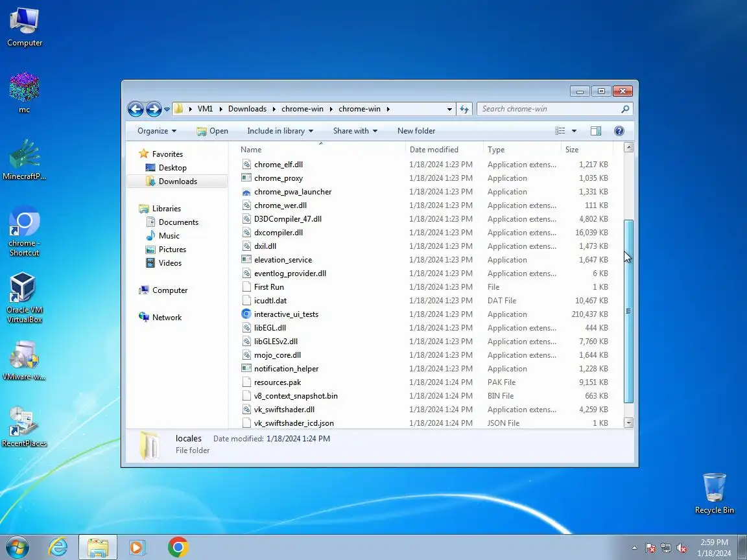Open the address bar history dropdown
Viewport: 747px width, 560px height.
tap(449, 109)
